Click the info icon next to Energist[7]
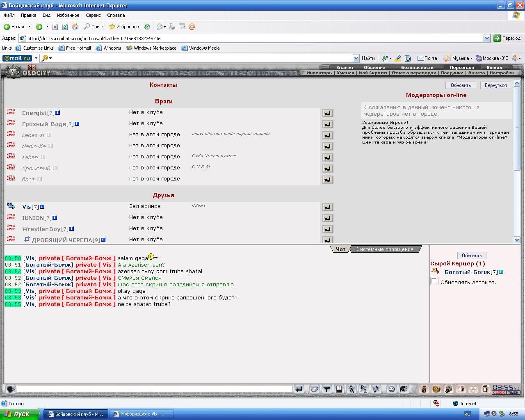Screen dimensions: 525x420 (58, 113)
